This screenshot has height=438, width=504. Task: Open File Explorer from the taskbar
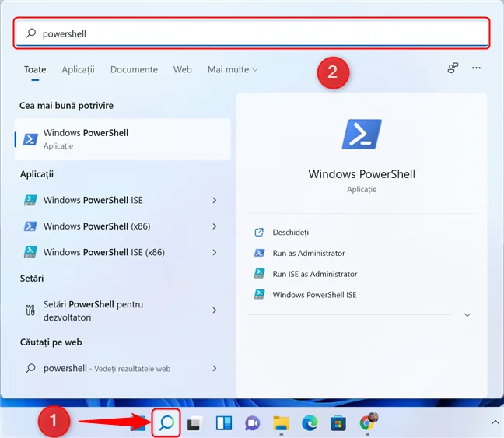point(282,423)
